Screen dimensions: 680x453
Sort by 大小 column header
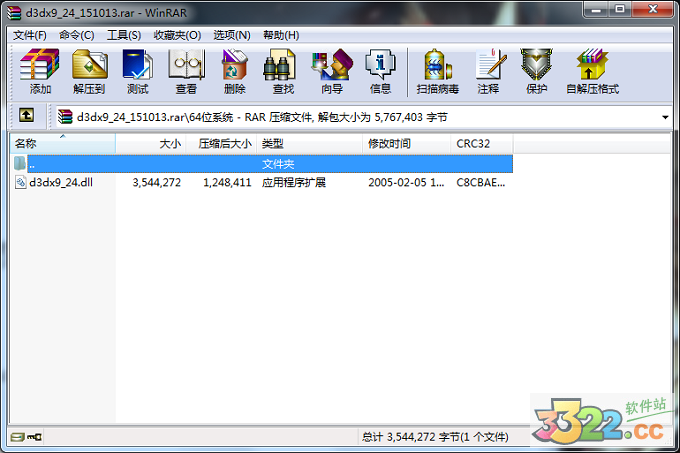click(151, 143)
